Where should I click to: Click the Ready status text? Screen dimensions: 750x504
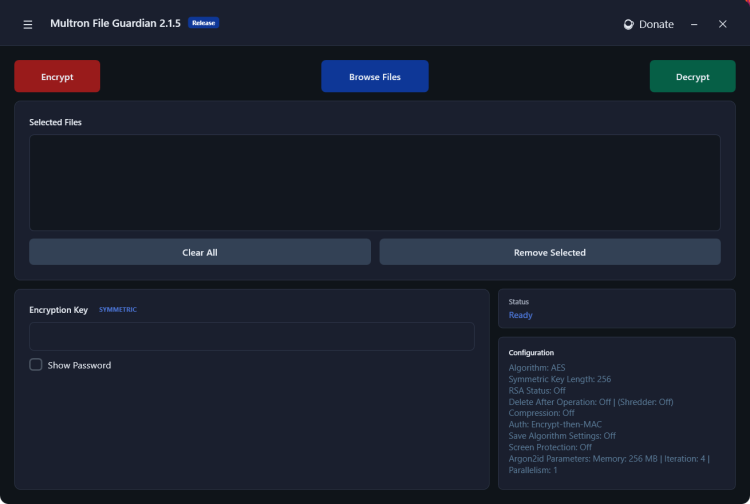coord(520,315)
